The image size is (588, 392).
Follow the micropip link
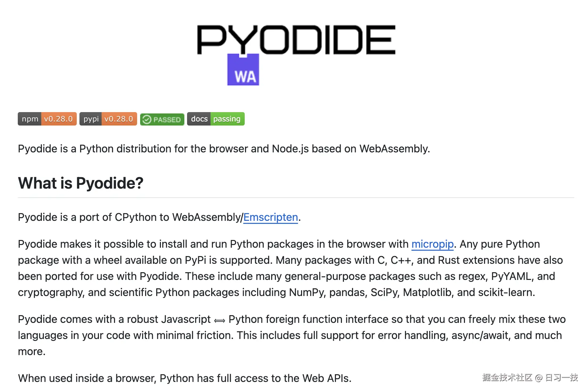[432, 244]
